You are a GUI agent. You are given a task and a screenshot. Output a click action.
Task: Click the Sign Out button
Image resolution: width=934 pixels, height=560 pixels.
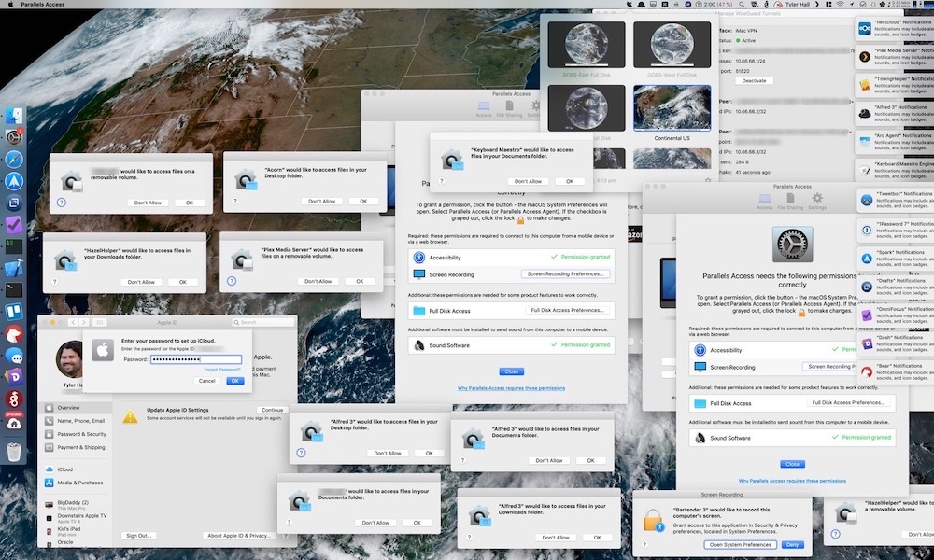pyautogui.click(x=139, y=536)
